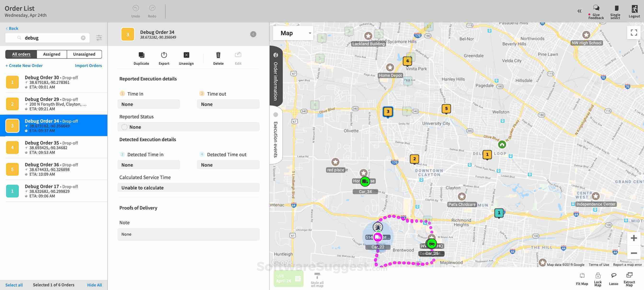This screenshot has height=290, width=644.
Task: Unassign the selected order
Action: pos(186,55)
